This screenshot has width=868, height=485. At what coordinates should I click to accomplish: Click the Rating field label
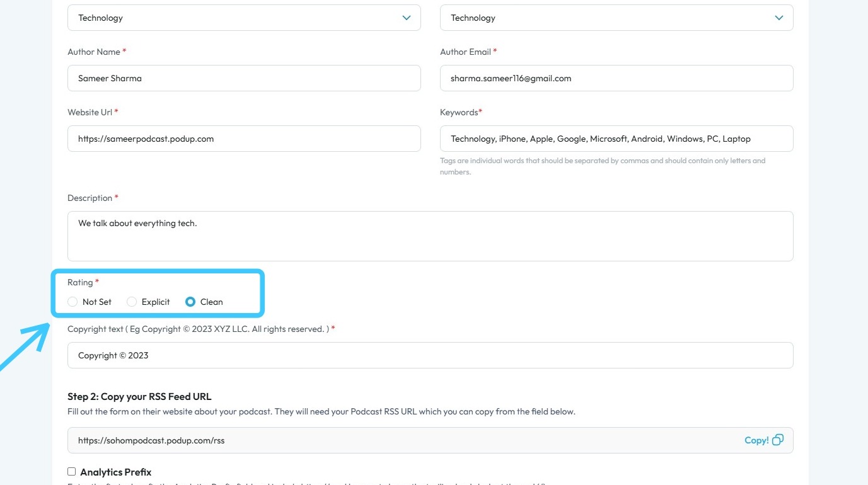(x=80, y=282)
